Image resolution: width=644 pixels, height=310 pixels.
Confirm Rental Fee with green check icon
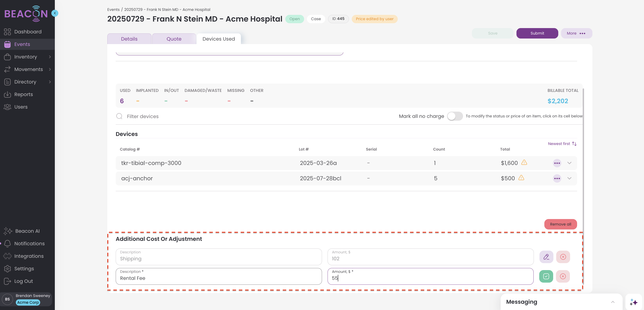tap(546, 276)
